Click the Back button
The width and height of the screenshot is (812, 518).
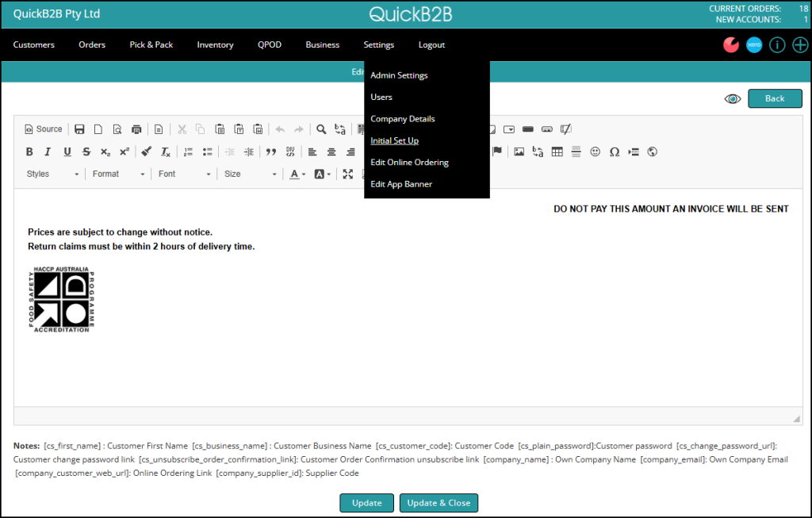click(774, 98)
